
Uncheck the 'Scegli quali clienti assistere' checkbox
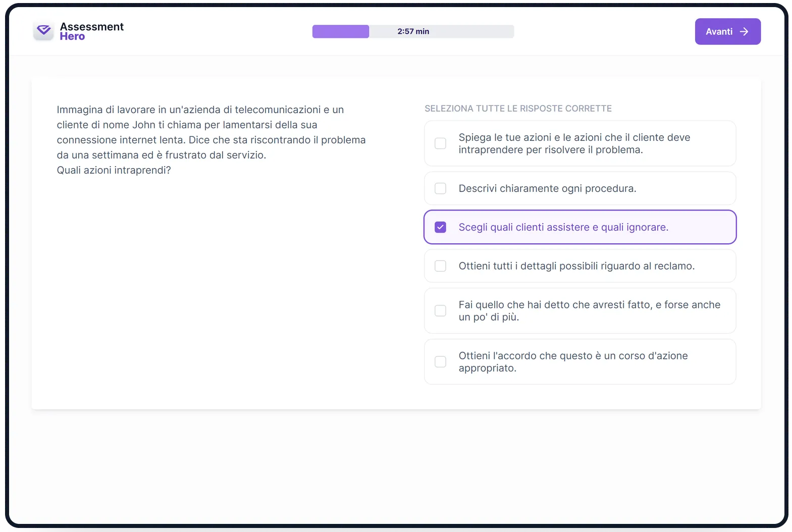click(x=441, y=227)
